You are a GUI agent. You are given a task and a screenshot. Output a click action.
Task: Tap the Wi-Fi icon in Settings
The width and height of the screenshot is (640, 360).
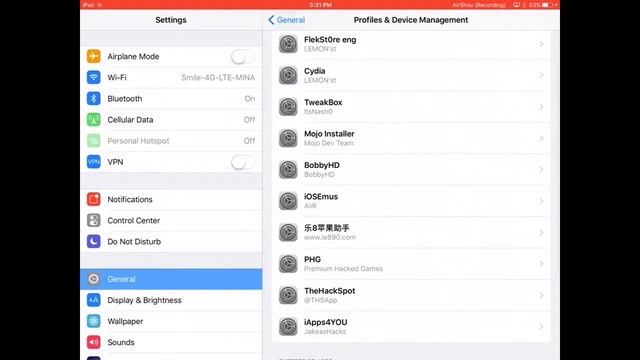[x=93, y=77]
